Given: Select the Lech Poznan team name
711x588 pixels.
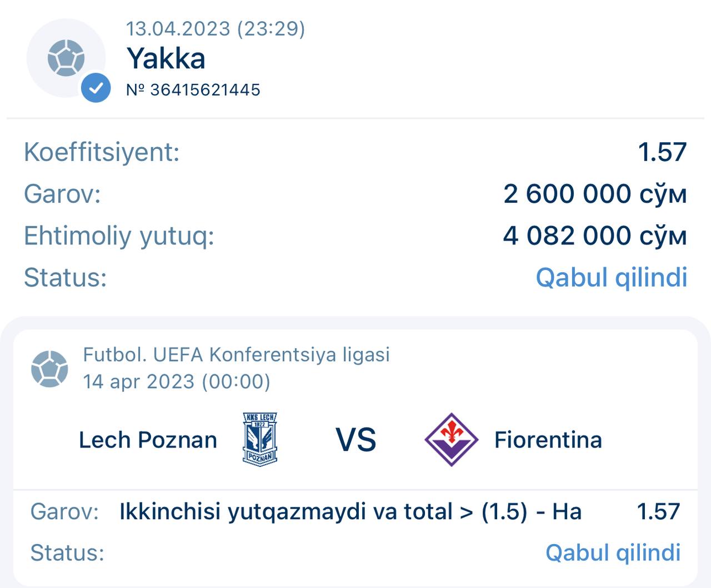Looking at the screenshot, I should click(x=148, y=440).
